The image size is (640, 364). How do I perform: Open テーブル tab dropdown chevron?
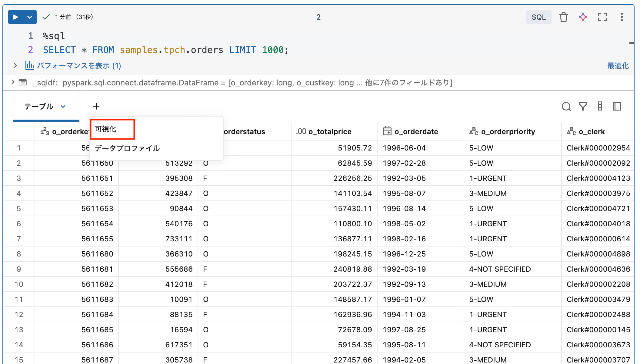coord(63,106)
